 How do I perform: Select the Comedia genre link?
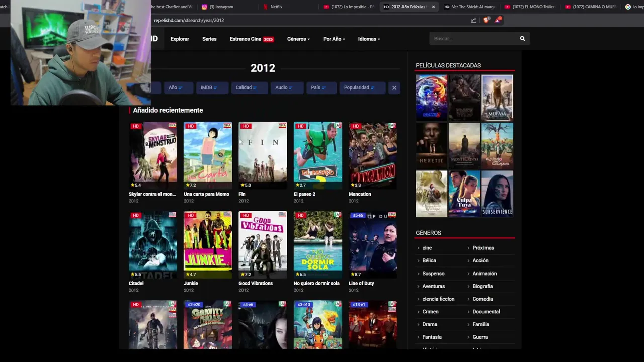tap(482, 299)
